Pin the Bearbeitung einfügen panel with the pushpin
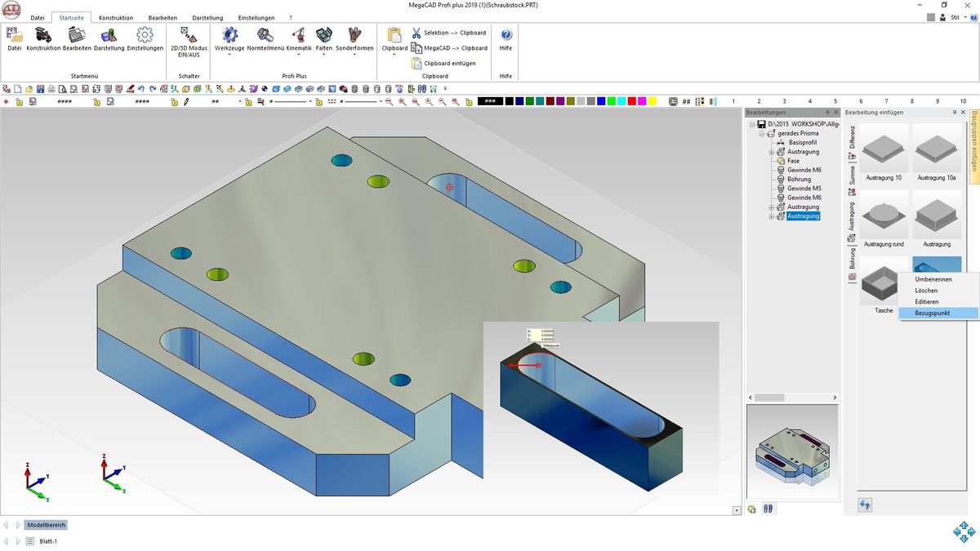The image size is (980, 551). (x=955, y=112)
